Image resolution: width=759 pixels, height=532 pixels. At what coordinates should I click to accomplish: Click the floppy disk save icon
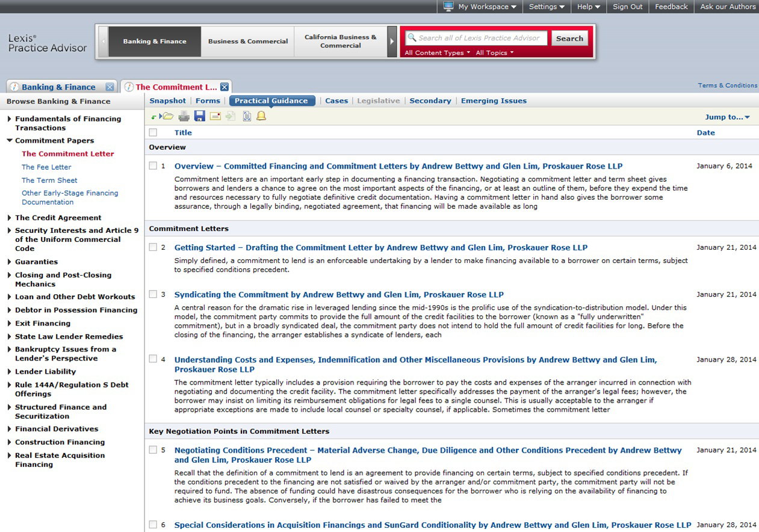tap(199, 116)
